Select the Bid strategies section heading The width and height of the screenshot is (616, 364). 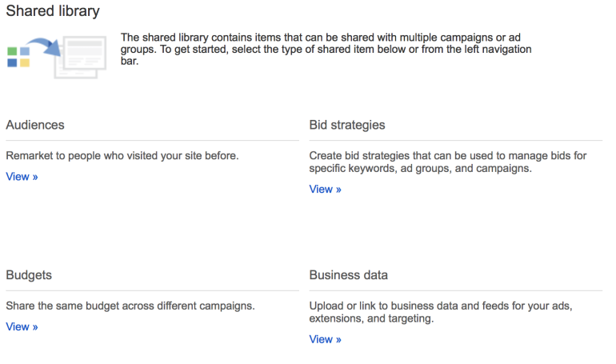point(347,126)
